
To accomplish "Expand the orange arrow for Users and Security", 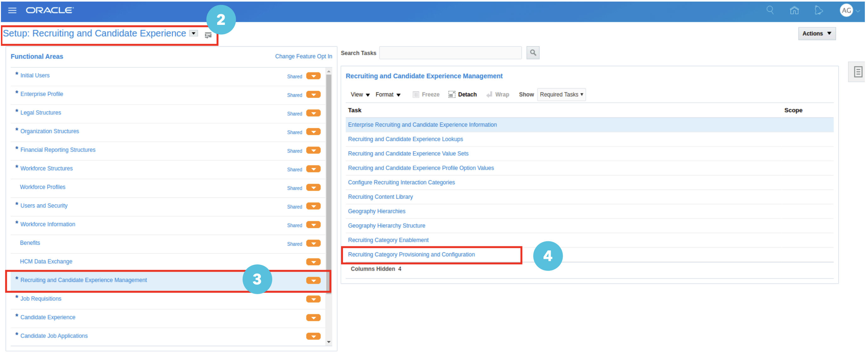I will click(x=313, y=206).
